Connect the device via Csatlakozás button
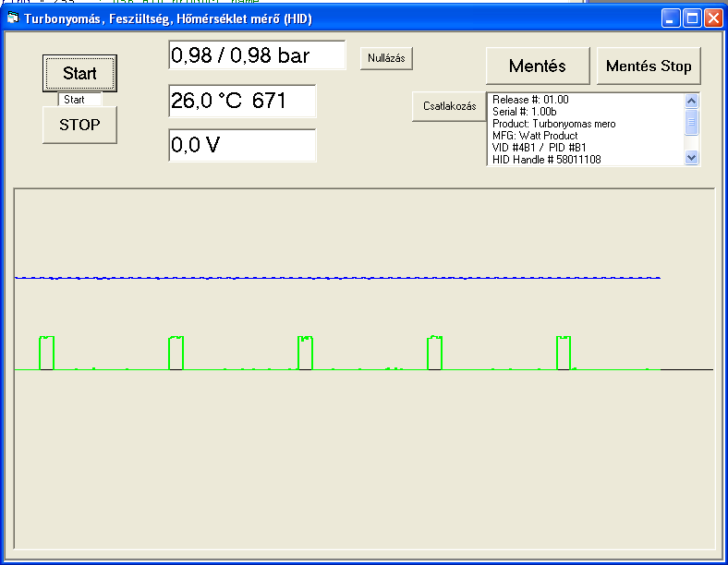This screenshot has width=728, height=565. 449,106
